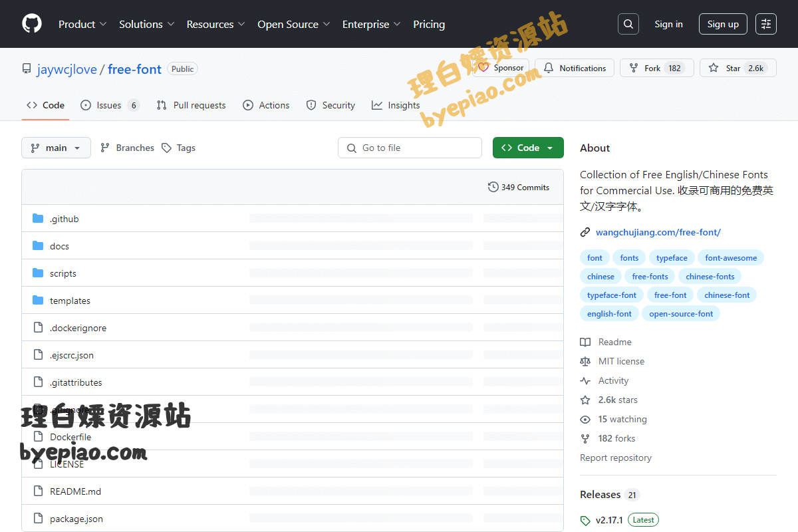Click the repository icon before jaywcjlove
Viewport: 798px width, 532px height.
coord(27,69)
